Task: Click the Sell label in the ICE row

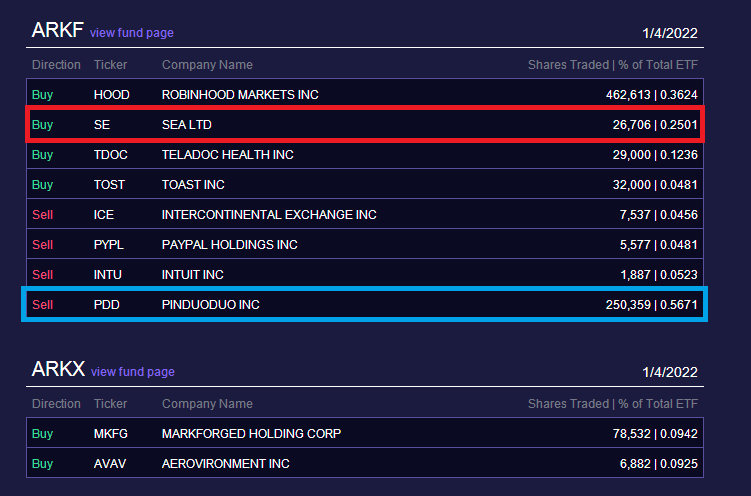Action: (42, 215)
